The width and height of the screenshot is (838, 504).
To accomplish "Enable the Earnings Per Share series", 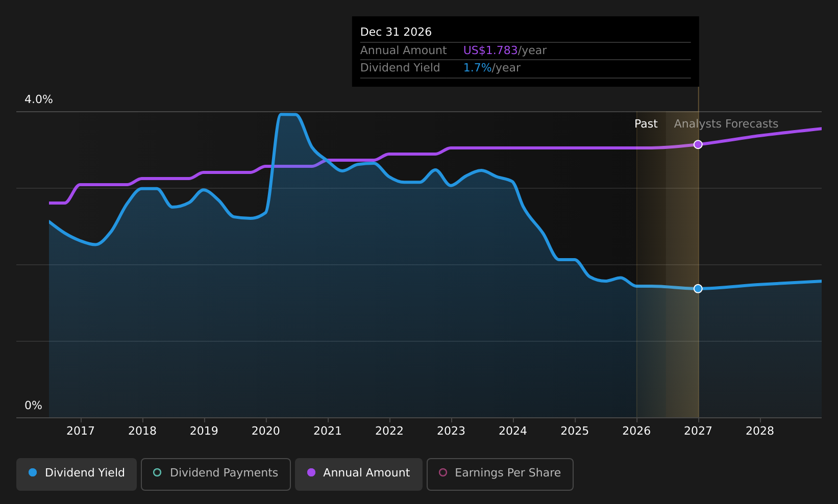I will click(500, 474).
